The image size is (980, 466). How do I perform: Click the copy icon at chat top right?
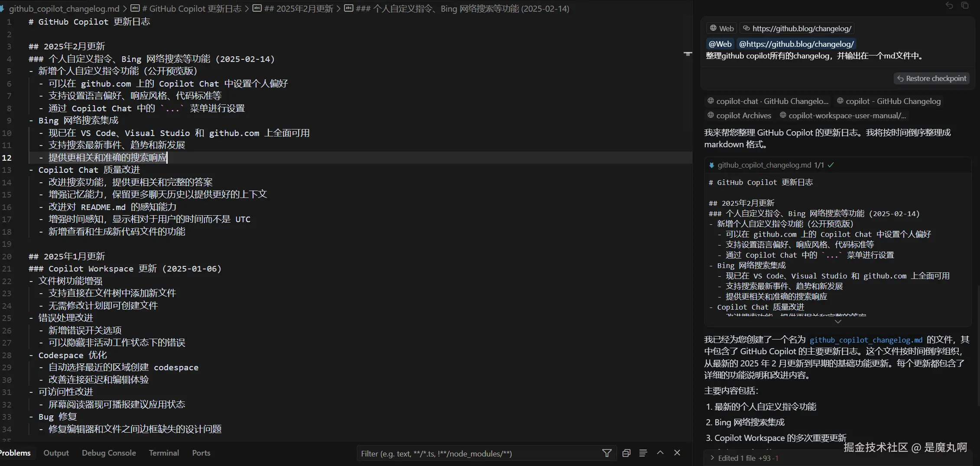pyautogui.click(x=965, y=5)
